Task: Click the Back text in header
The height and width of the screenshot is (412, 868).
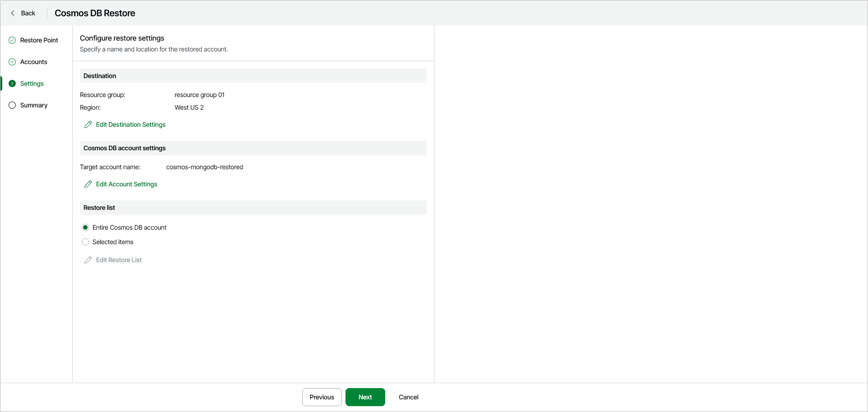Action: pos(28,13)
